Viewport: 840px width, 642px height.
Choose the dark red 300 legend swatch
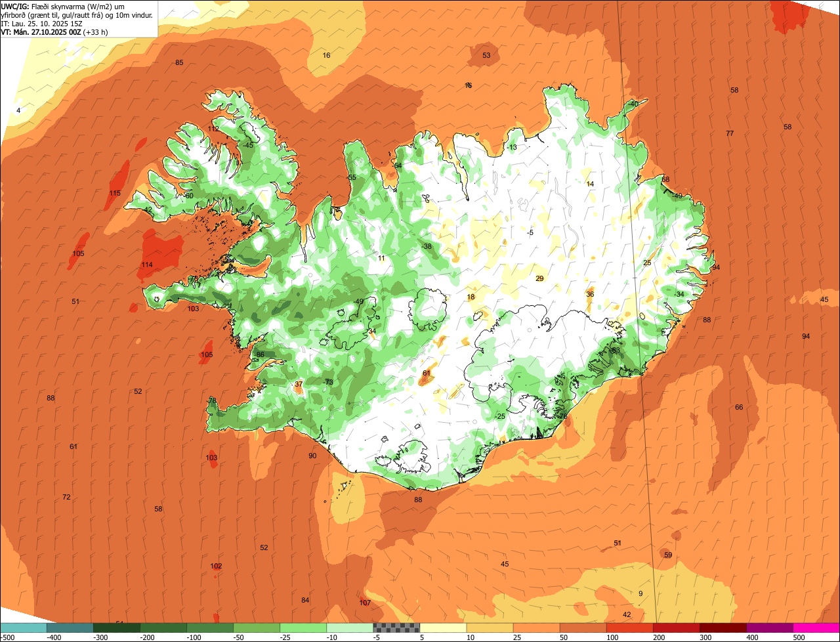click(x=723, y=628)
